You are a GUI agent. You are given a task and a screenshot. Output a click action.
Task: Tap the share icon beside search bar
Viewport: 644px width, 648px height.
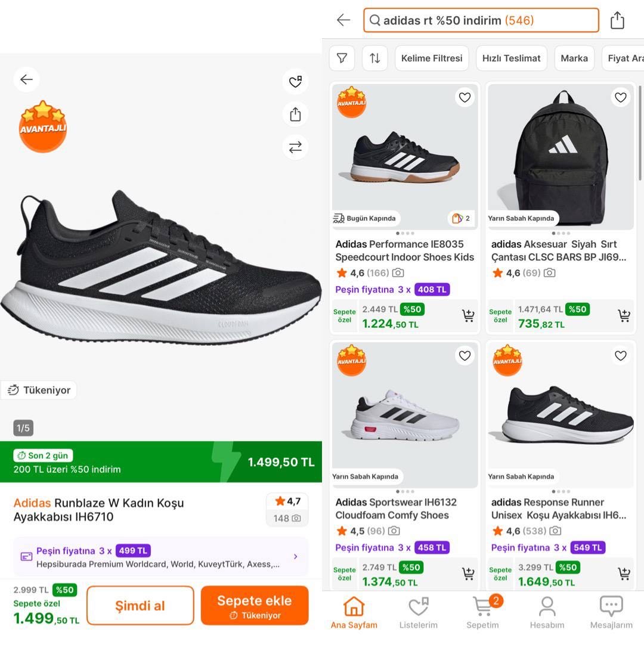617,20
